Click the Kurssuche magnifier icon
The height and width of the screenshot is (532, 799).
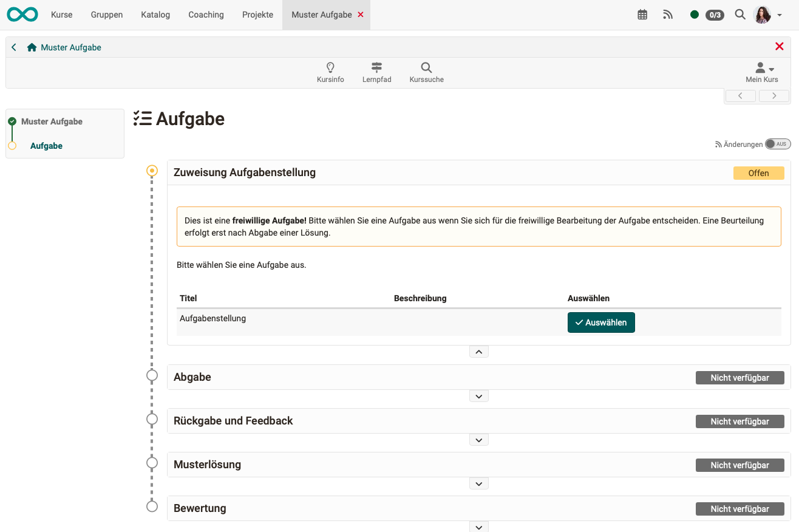[426, 67]
